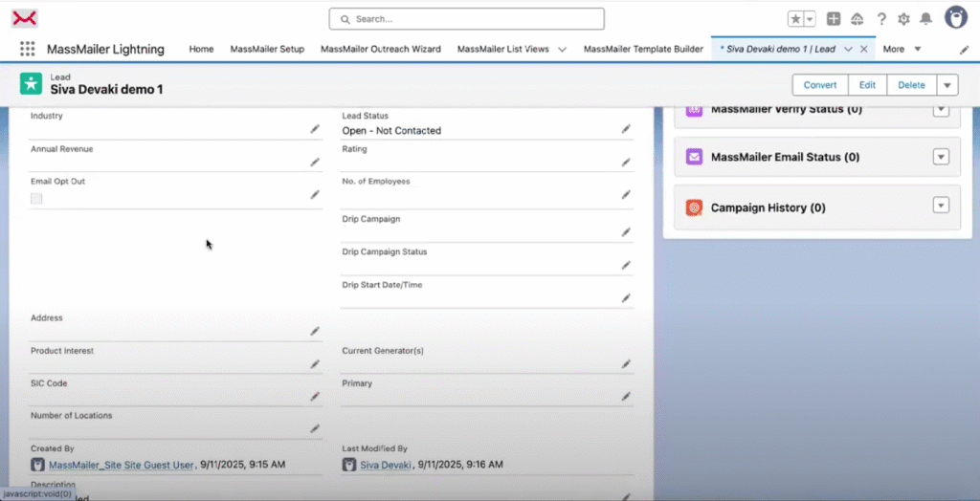Click the Last Modified By user avatar
This screenshot has width=980, height=501.
[349, 465]
